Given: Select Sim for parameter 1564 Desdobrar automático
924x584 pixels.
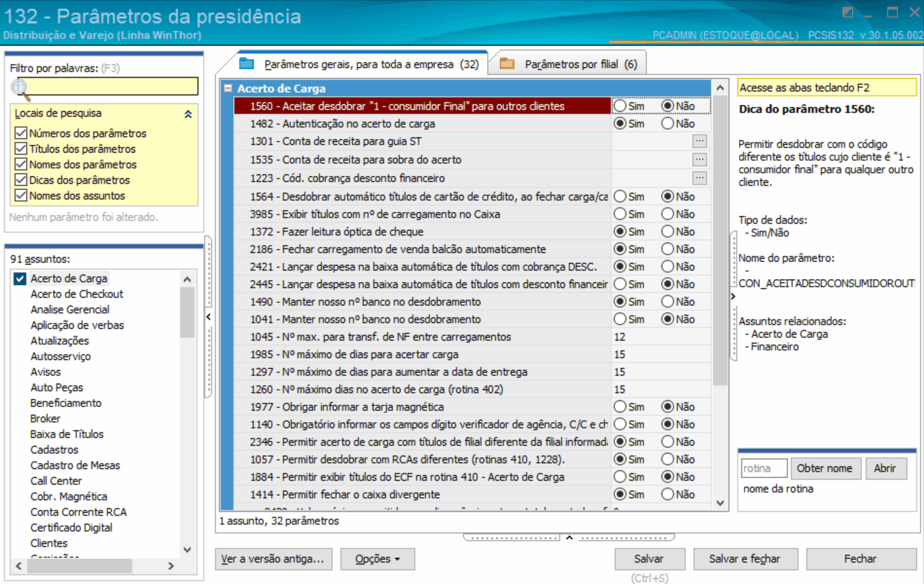Looking at the screenshot, I should pyautogui.click(x=621, y=196).
